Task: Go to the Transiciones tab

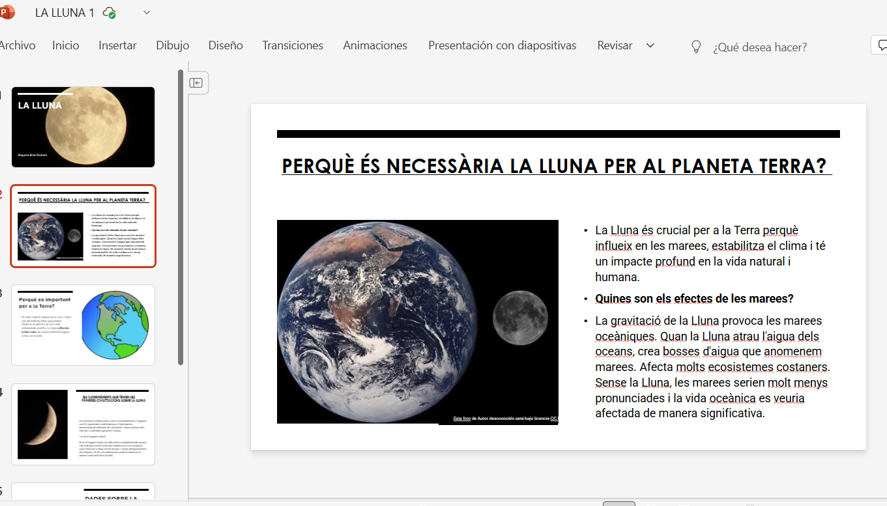Action: [x=292, y=46]
